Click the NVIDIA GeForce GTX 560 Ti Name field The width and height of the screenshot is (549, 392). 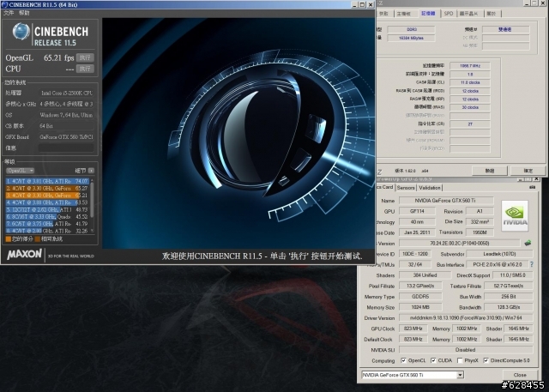coord(446,201)
